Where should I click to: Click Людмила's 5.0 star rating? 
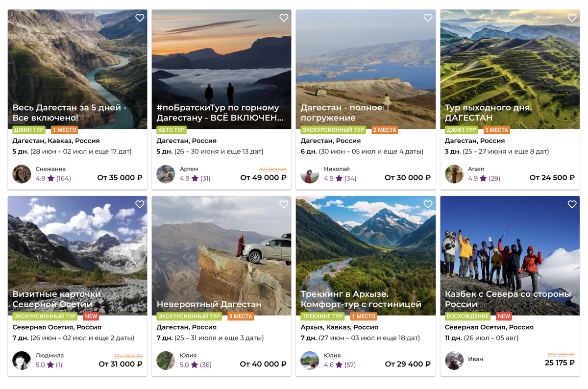coord(49,365)
